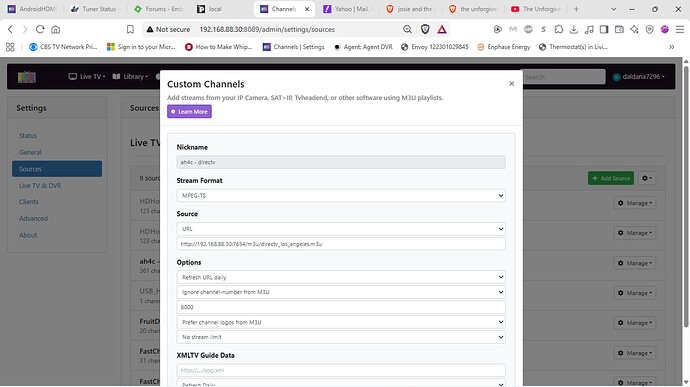The width and height of the screenshot is (690, 387).
Task: Open tab search dropdown arrow
Action: tap(613, 9)
